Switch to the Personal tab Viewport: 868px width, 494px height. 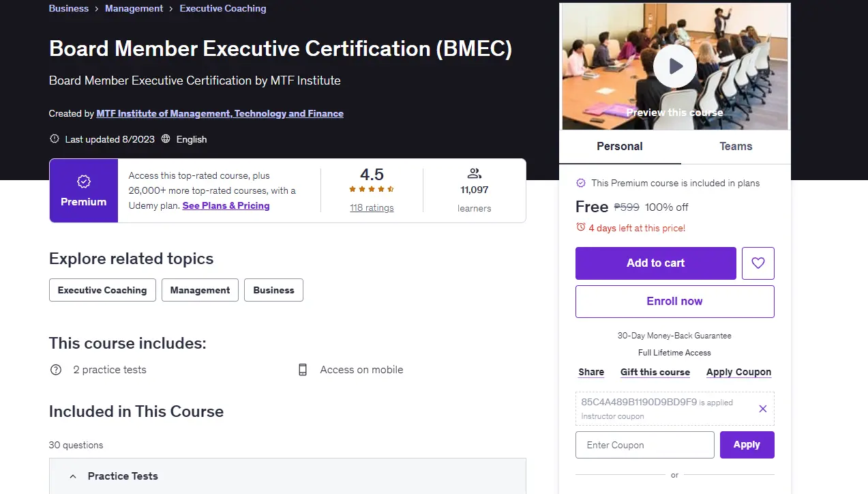click(620, 146)
